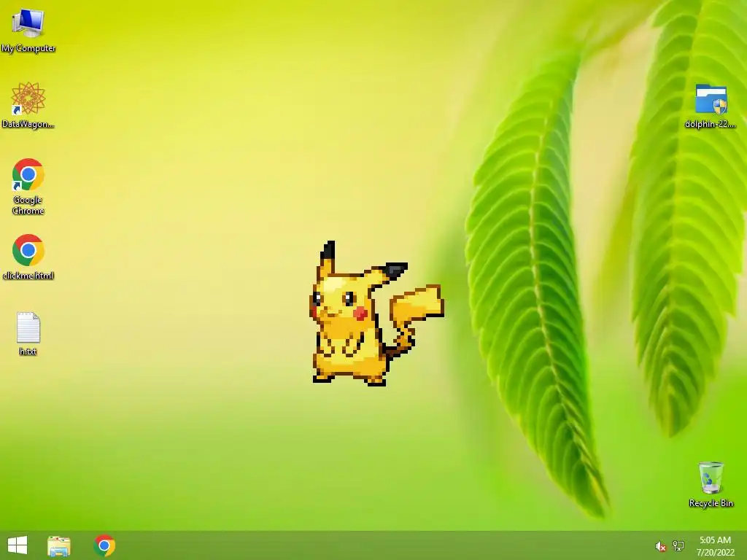Open File Explorer from the taskbar
The image size is (747, 560).
click(59, 545)
